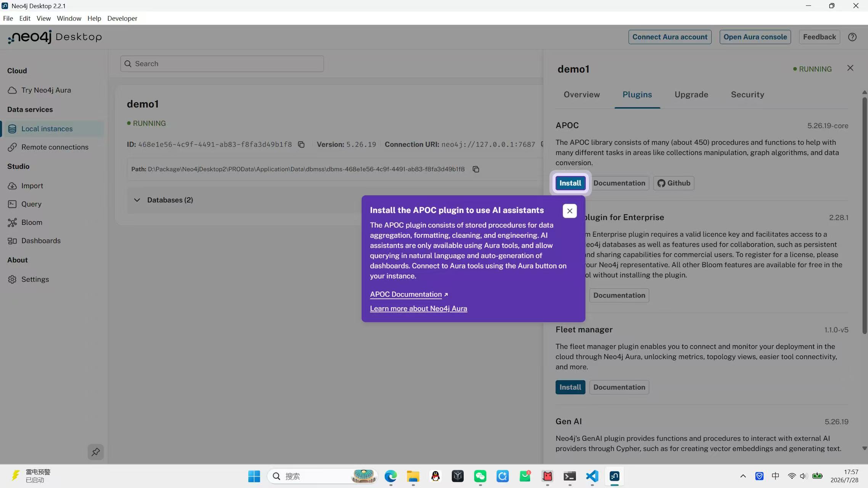Pin the sidebar using the pin icon
868x488 pixels.
tap(95, 452)
